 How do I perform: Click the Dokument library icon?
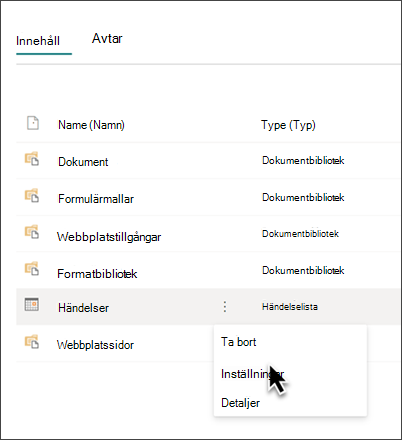32,159
